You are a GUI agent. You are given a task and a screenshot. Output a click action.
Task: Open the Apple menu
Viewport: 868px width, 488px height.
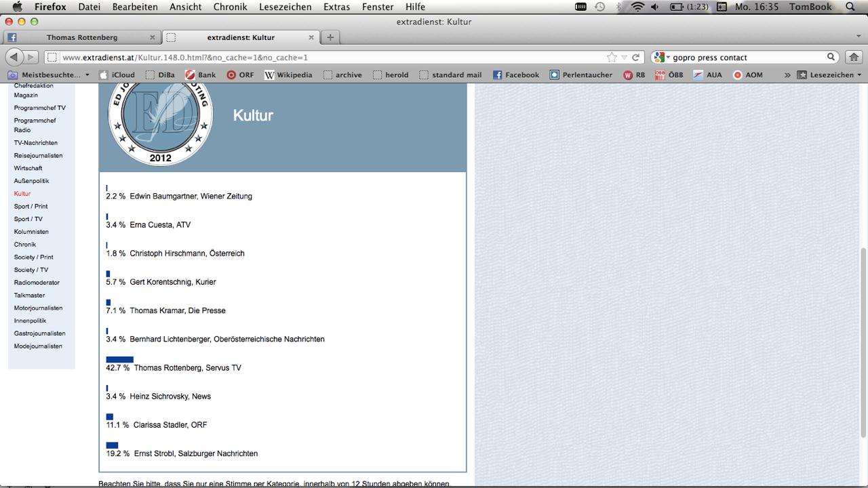[17, 7]
